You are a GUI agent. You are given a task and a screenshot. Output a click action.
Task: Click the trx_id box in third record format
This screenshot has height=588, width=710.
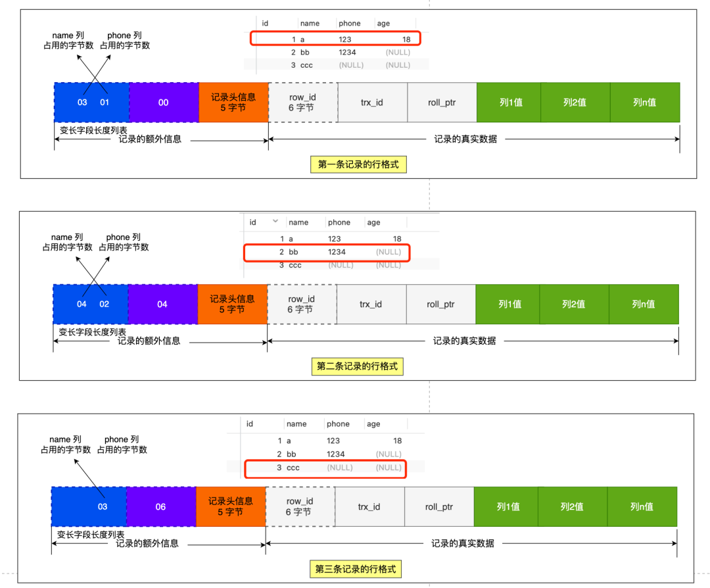point(370,506)
